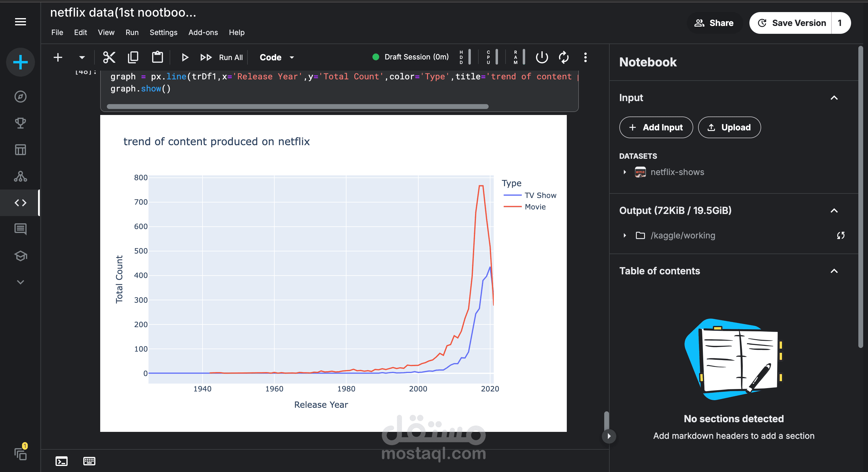Click the notebook title text
The image size is (868, 472).
pos(123,12)
